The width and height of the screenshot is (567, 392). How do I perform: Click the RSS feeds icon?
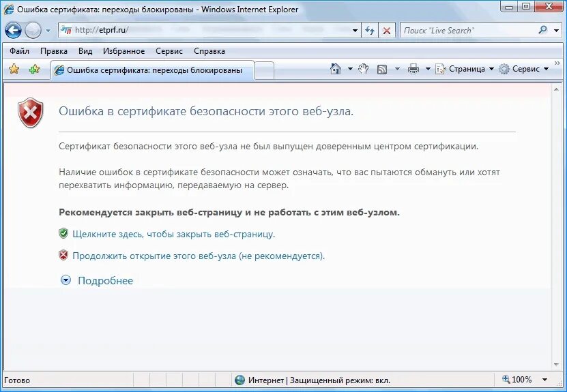pos(382,69)
